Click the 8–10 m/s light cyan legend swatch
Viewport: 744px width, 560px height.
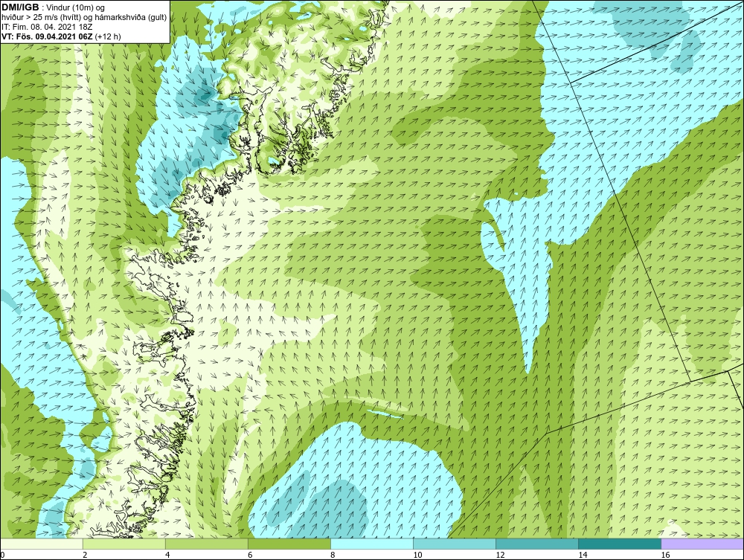[x=372, y=544]
